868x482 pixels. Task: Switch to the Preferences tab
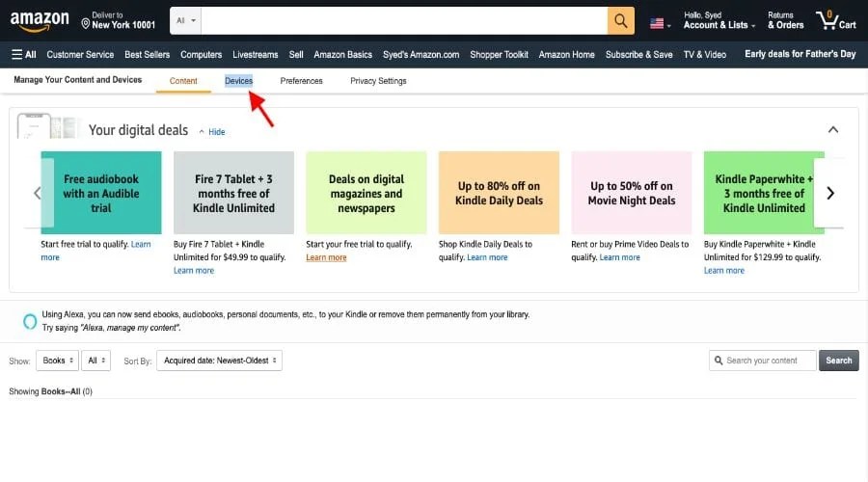click(x=301, y=81)
